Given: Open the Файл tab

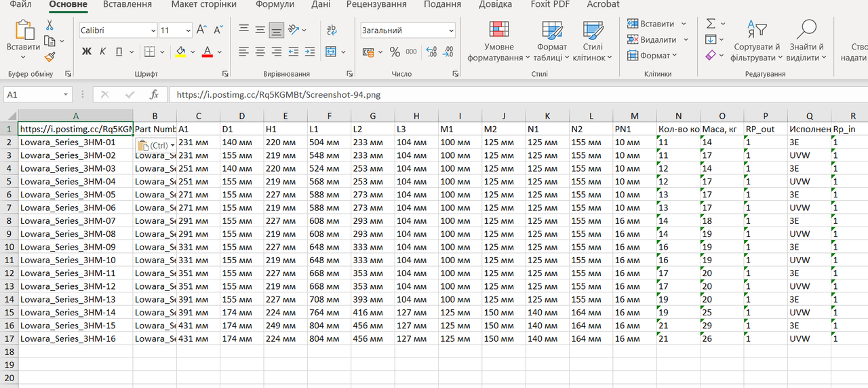Looking at the screenshot, I should (x=20, y=5).
